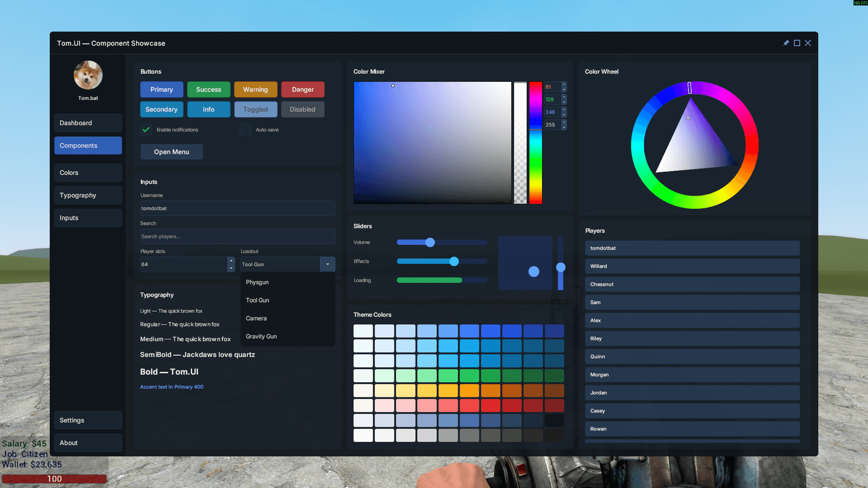Viewport: 868px width, 488px height.
Task: Open the Dashboard section
Action: pos(88,123)
